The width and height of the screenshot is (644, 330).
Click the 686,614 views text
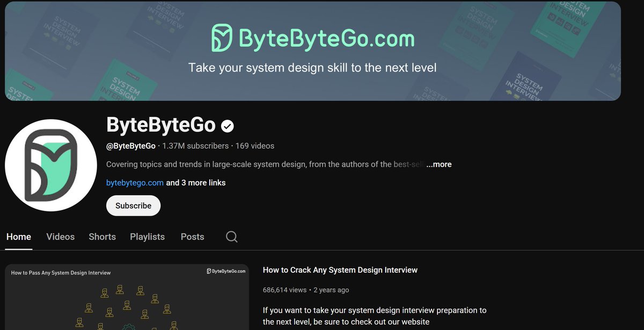(285, 290)
